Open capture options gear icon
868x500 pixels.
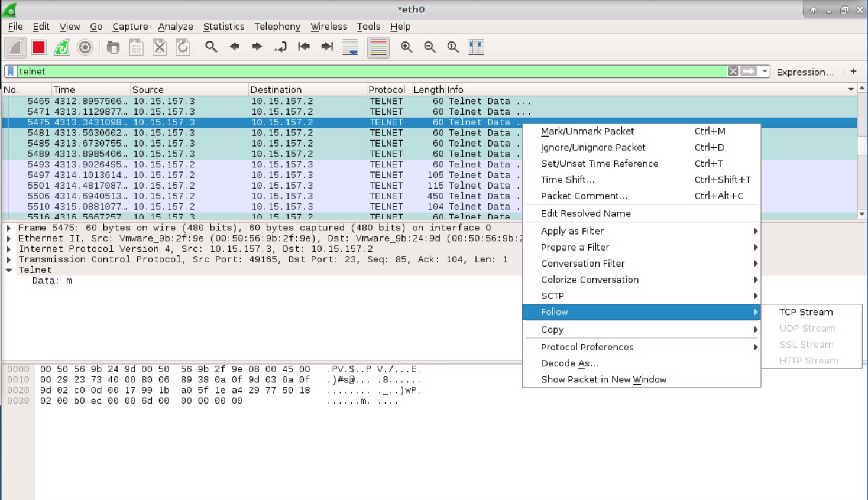[x=85, y=47]
